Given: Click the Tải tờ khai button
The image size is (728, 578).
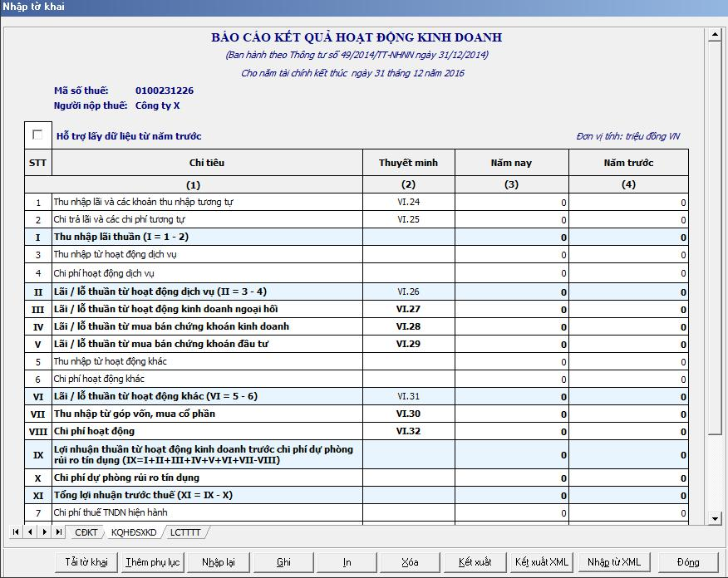Looking at the screenshot, I should coord(86,562).
